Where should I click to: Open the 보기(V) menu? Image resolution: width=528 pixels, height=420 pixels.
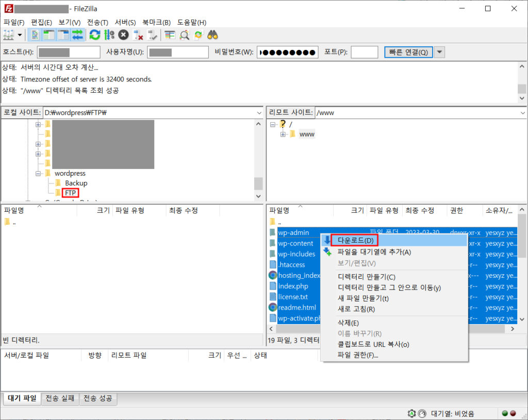70,22
